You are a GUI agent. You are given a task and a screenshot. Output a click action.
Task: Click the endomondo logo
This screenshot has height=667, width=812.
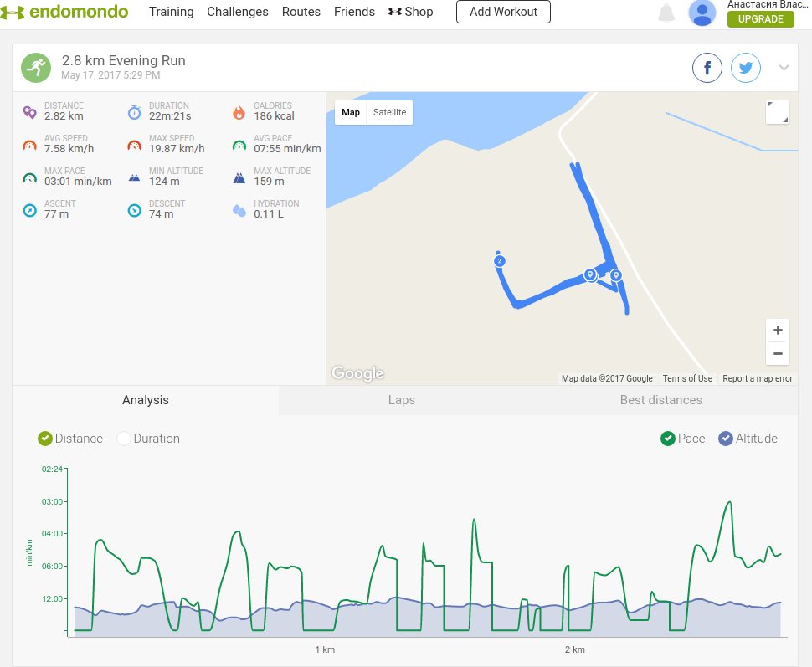64,12
